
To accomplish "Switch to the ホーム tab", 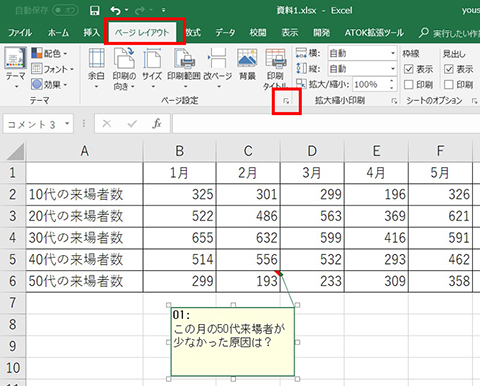I will tap(58, 32).
